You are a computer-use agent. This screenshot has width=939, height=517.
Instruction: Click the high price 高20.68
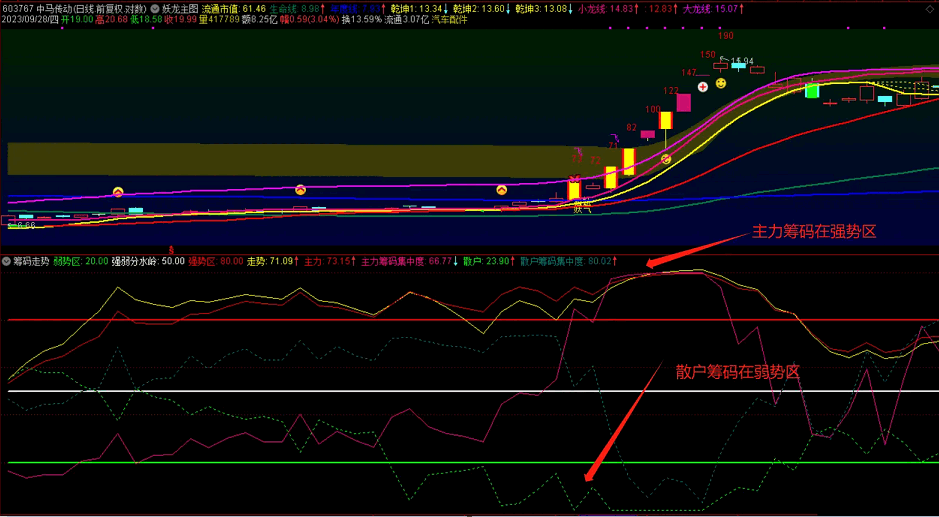(x=111, y=20)
